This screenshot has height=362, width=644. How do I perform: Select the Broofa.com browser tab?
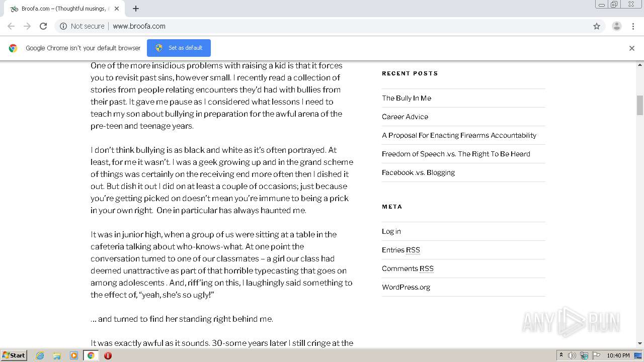click(x=64, y=9)
